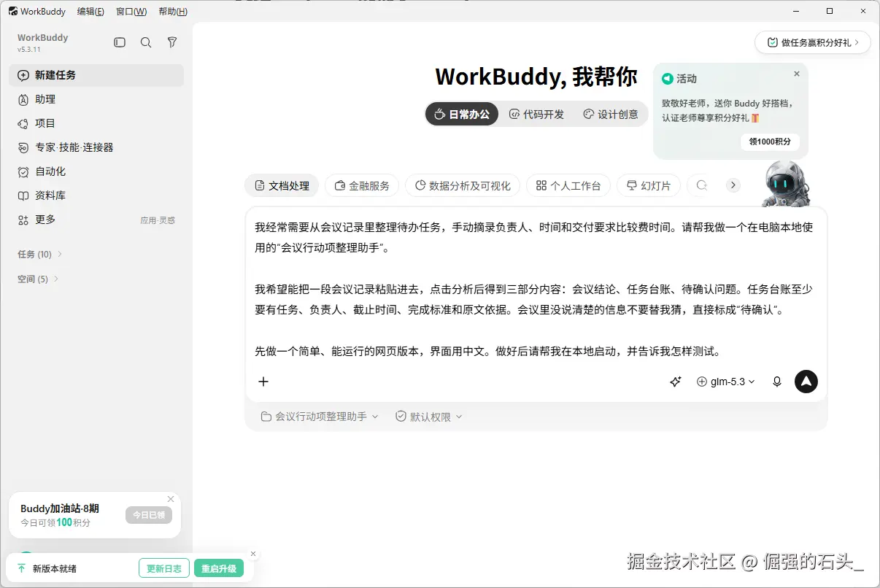Click the 领1000积分 button

770,142
